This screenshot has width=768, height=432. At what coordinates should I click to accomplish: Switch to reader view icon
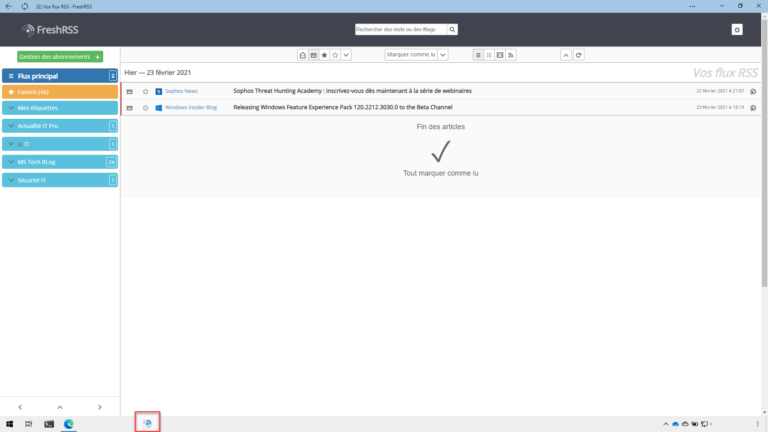click(x=500, y=55)
